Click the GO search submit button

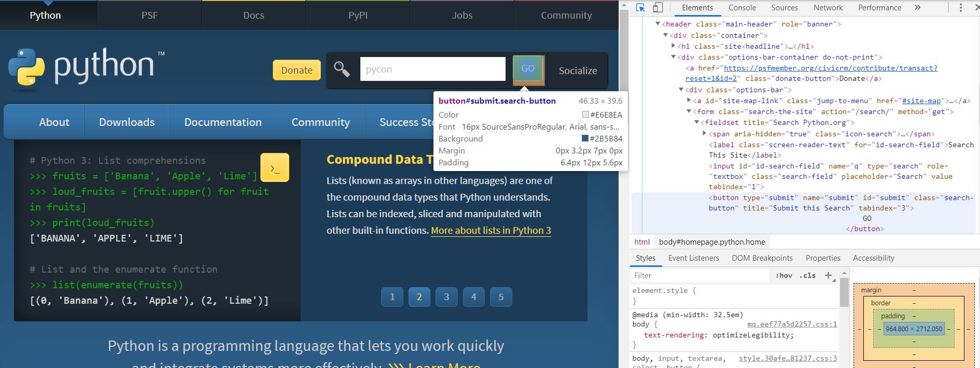[528, 68]
